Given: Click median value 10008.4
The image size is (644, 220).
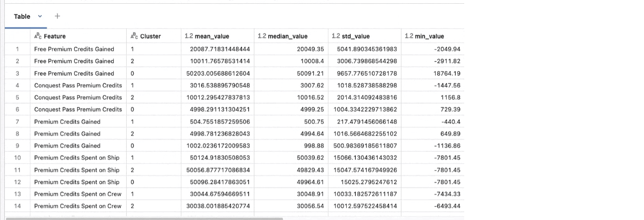Looking at the screenshot, I should (312, 61).
